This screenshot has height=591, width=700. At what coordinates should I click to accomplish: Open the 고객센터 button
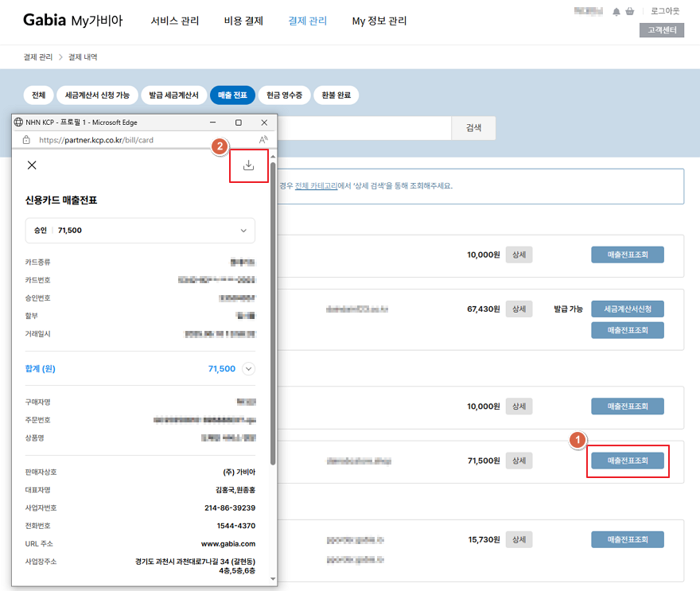pos(662,30)
